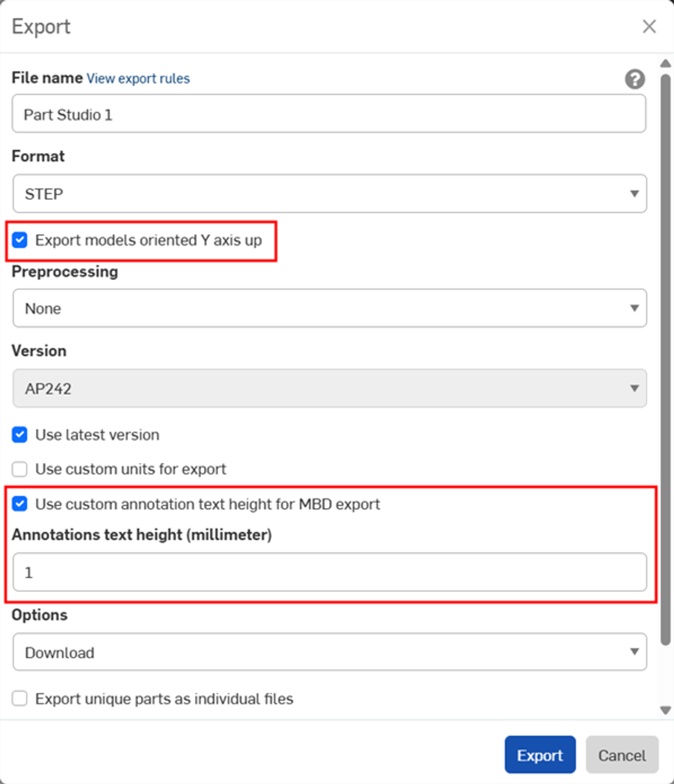Click the scrollbar down arrow

pos(664,710)
